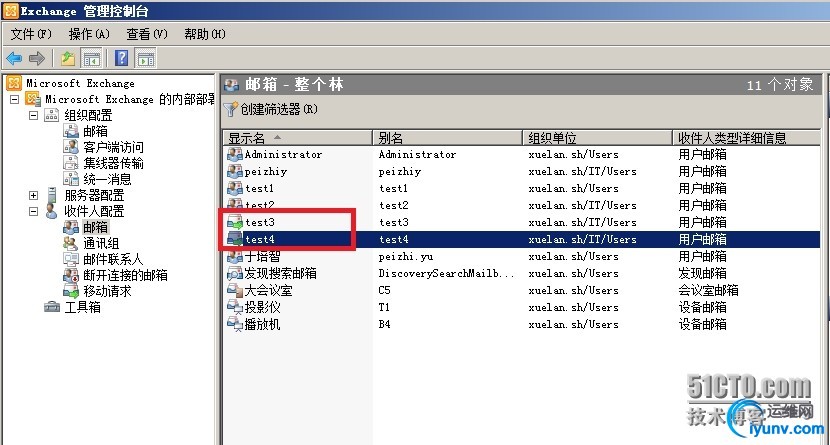This screenshot has width=830, height=445.
Task: Select 邮箱 under 收件人配置
Action: coord(95,228)
